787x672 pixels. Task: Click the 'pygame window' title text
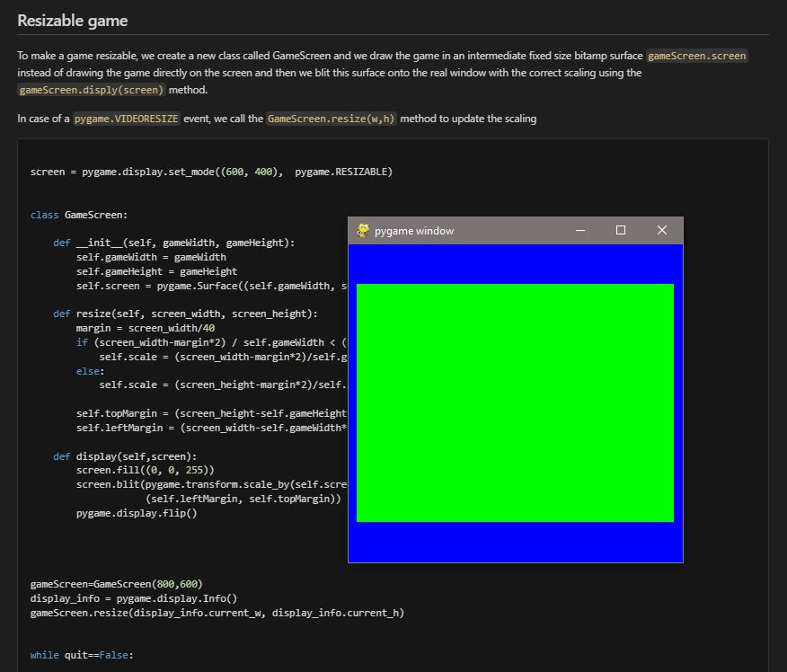coord(414,231)
